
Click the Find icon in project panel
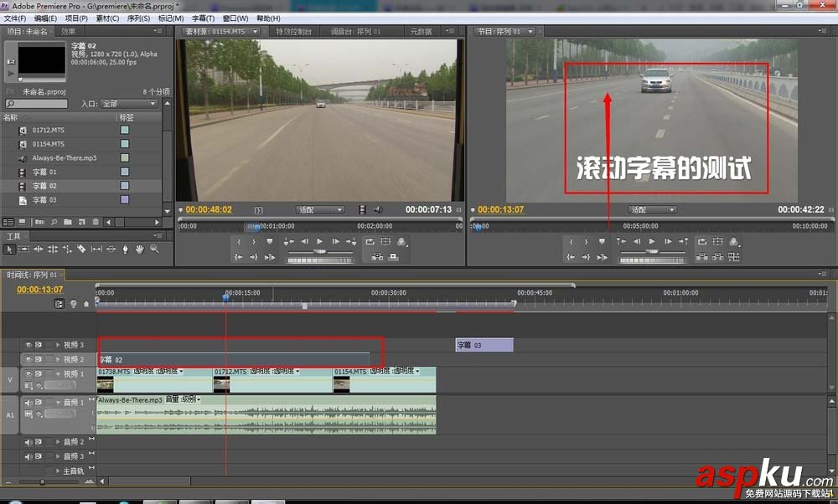(54, 222)
